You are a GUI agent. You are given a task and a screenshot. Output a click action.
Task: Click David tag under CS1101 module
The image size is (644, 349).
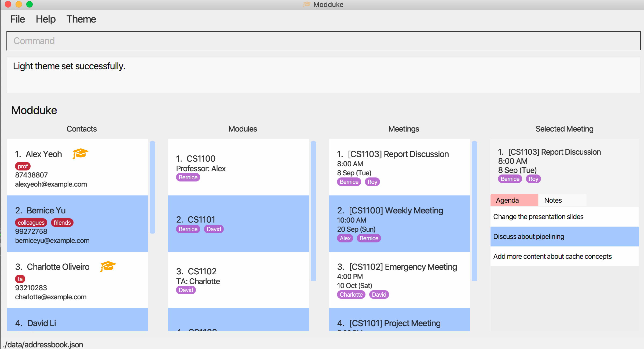(x=214, y=229)
